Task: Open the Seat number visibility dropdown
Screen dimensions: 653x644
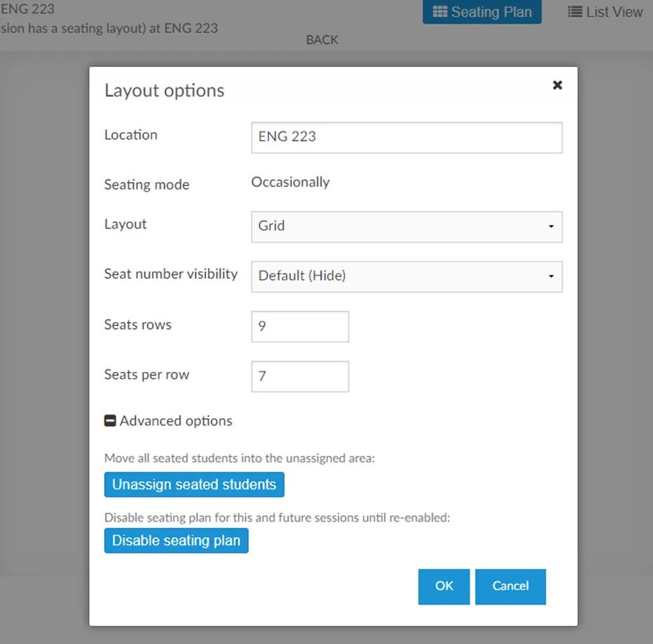Action: tap(406, 276)
